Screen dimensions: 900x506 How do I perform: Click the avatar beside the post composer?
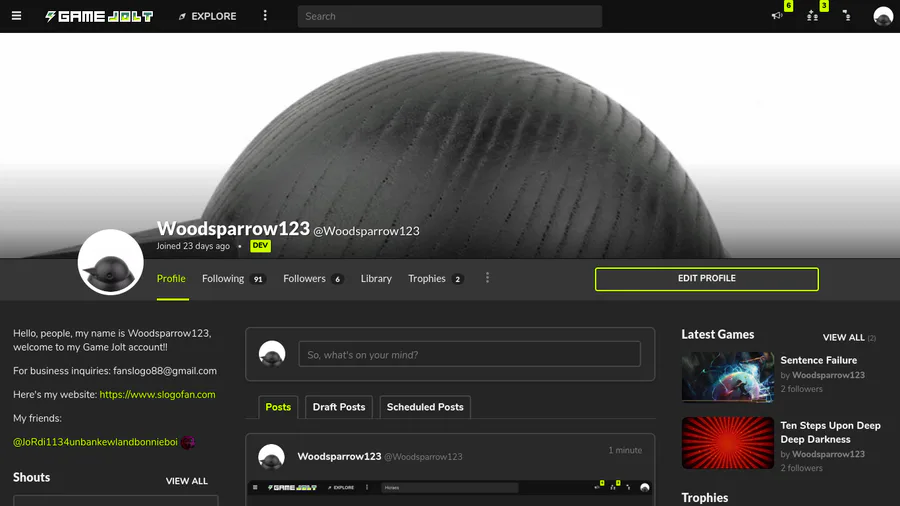[272, 354]
